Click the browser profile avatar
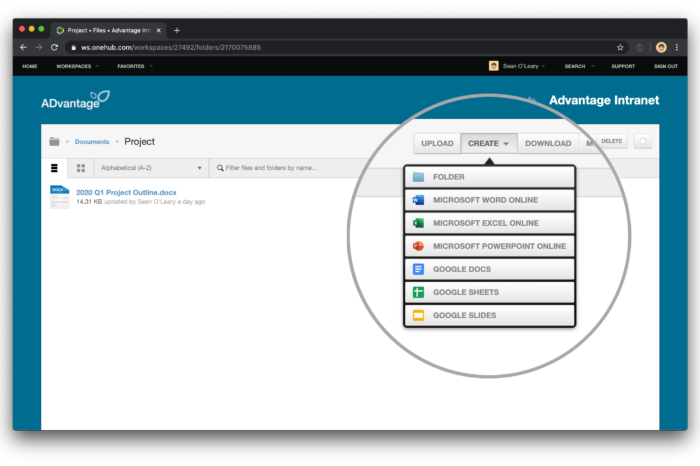Screen dimensions: 700x466 point(661,47)
